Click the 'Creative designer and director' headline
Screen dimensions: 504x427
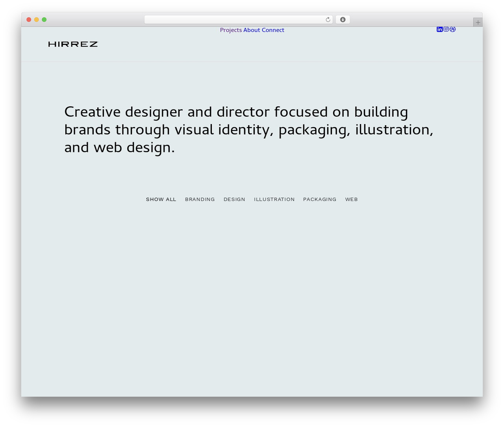(249, 130)
